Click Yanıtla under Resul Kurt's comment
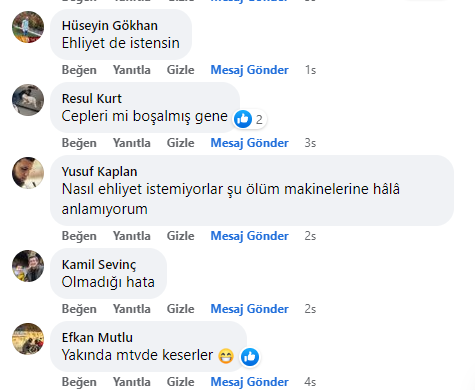The height and width of the screenshot is (390, 475). pyautogui.click(x=132, y=143)
